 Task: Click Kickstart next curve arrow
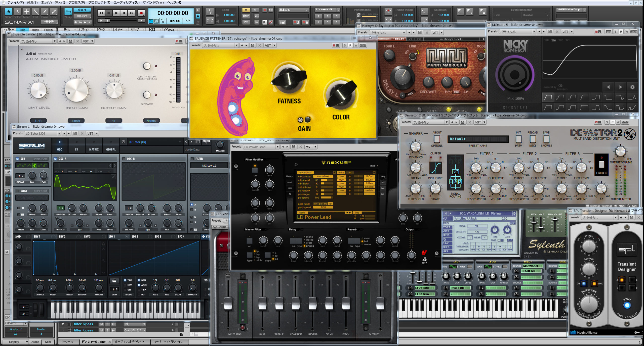click(x=620, y=87)
